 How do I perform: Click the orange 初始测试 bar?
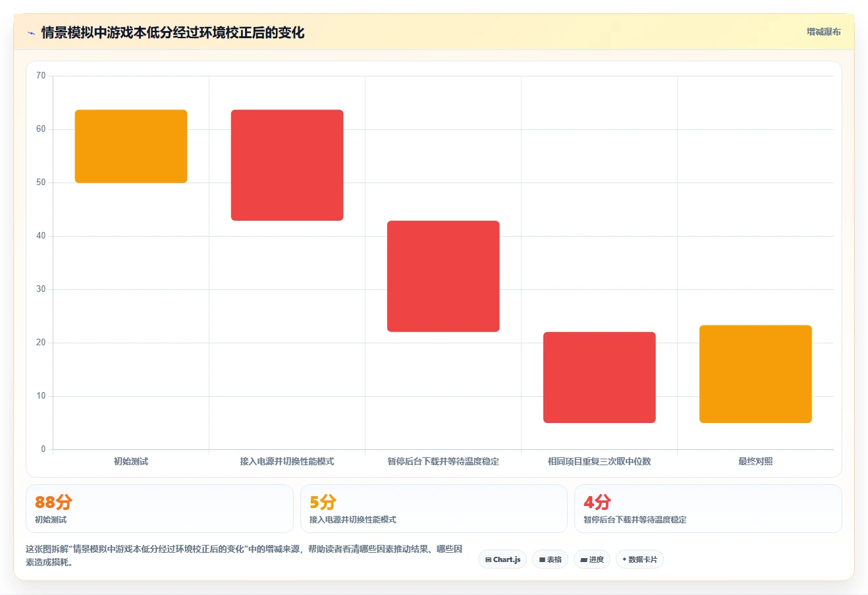(131, 146)
